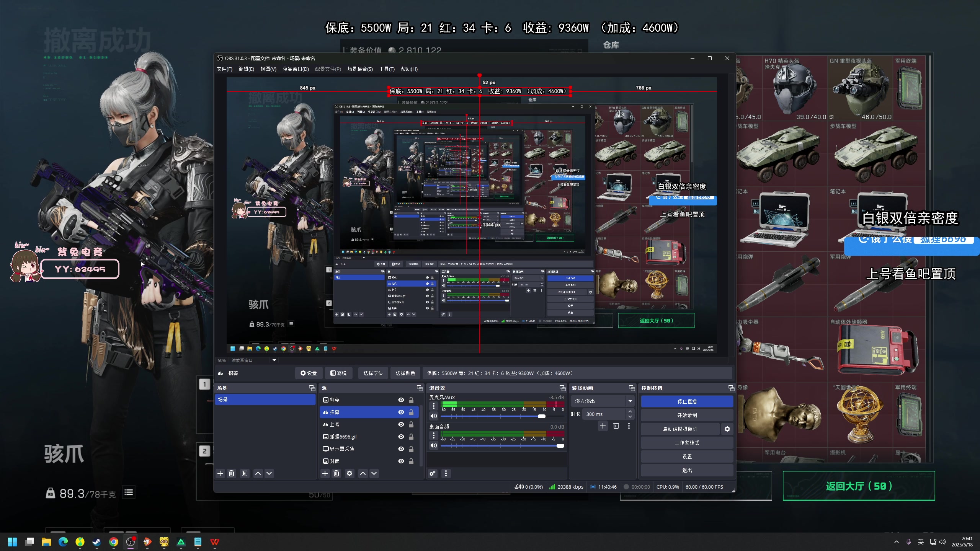Select 场景 item in scenes list
Viewport: 980px width, 551px height.
(x=265, y=399)
